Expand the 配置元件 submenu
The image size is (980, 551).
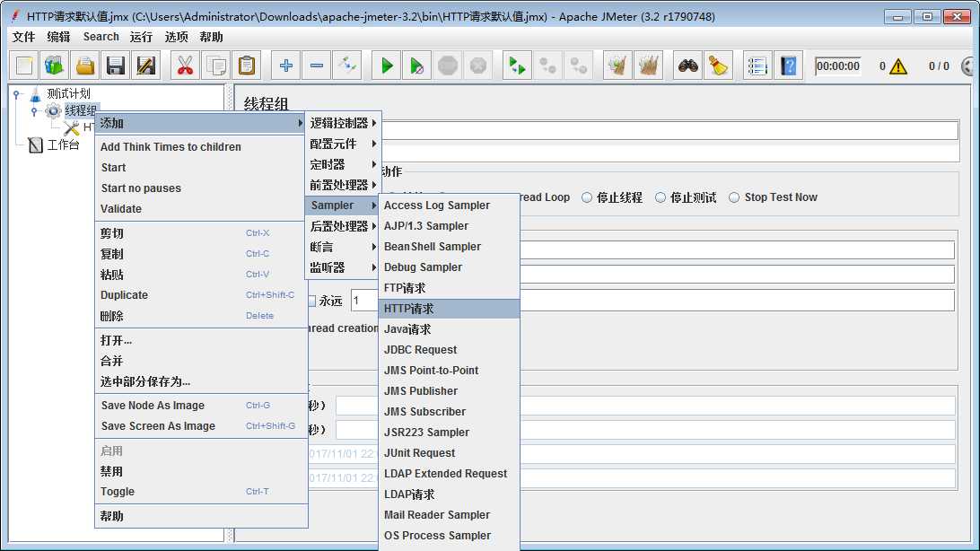click(343, 144)
